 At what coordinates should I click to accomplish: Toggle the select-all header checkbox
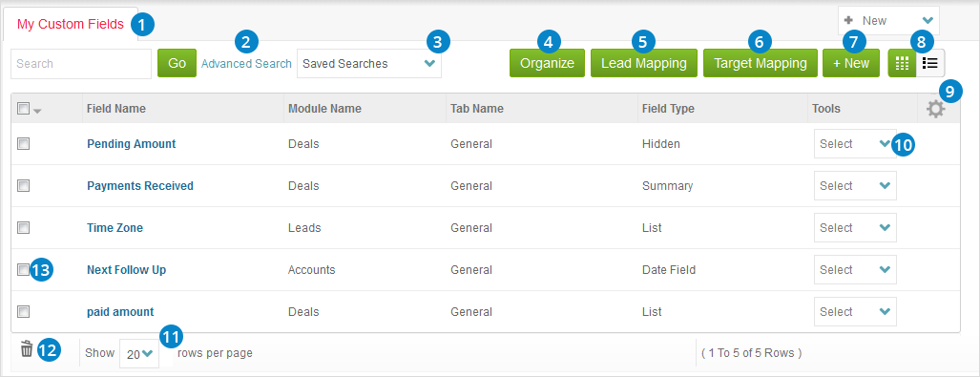(23, 109)
